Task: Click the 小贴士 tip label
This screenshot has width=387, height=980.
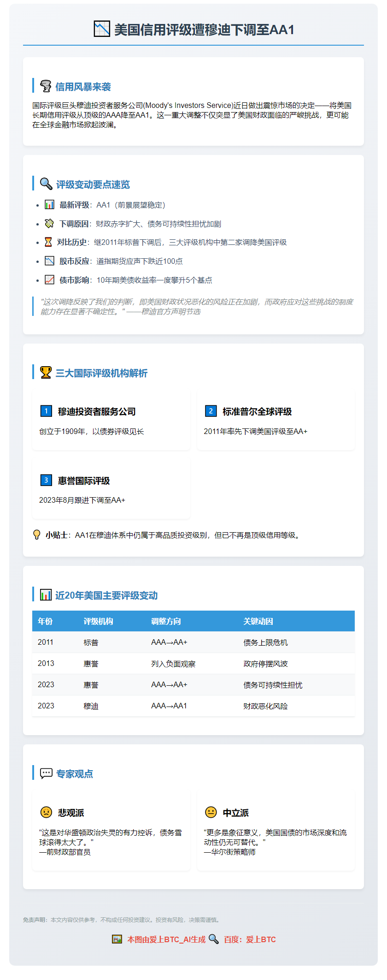Action: 56,535
